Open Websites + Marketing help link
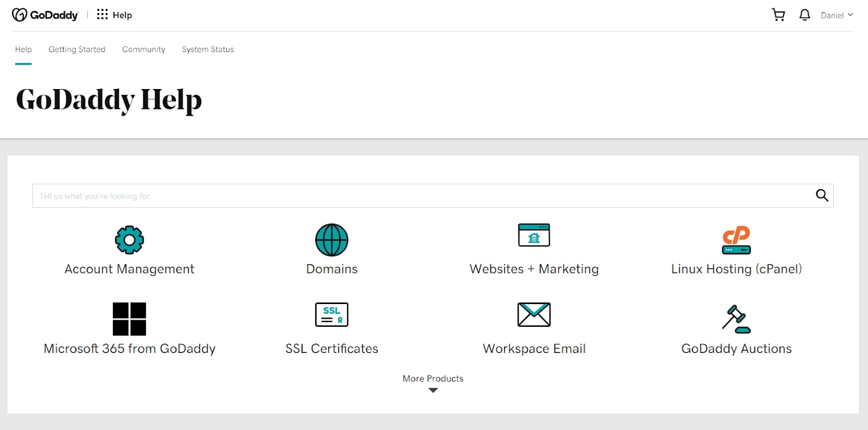Viewport: 868px width, 430px height. 534,269
